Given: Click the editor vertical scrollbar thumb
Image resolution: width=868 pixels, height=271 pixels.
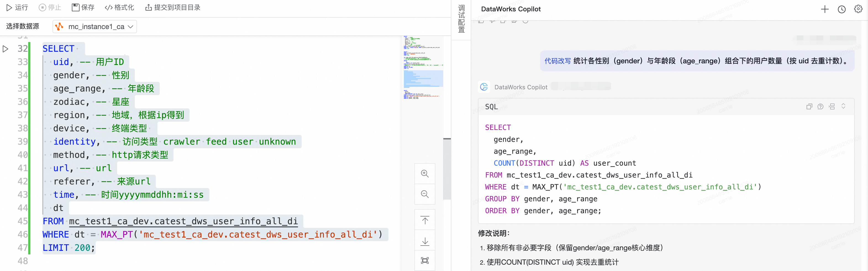Looking at the screenshot, I should [447, 169].
